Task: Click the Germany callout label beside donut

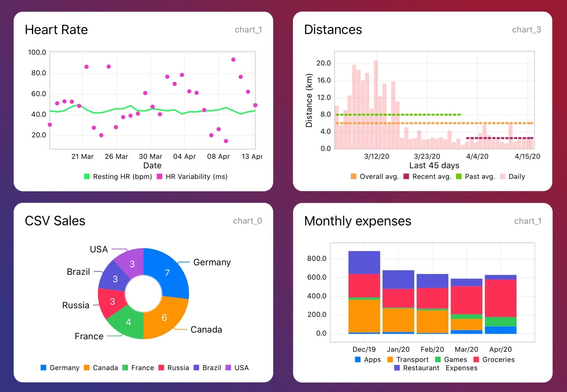Action: tap(212, 262)
